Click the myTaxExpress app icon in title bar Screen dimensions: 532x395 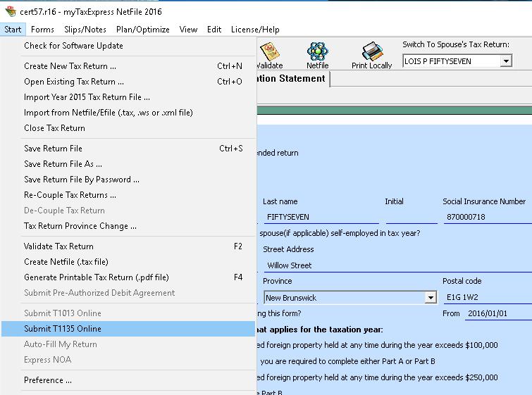pos(11,11)
